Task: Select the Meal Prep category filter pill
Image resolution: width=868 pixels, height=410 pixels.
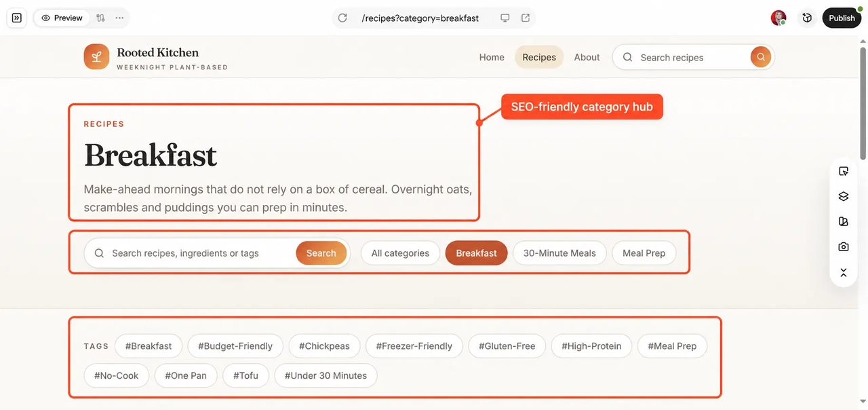Action: (644, 253)
